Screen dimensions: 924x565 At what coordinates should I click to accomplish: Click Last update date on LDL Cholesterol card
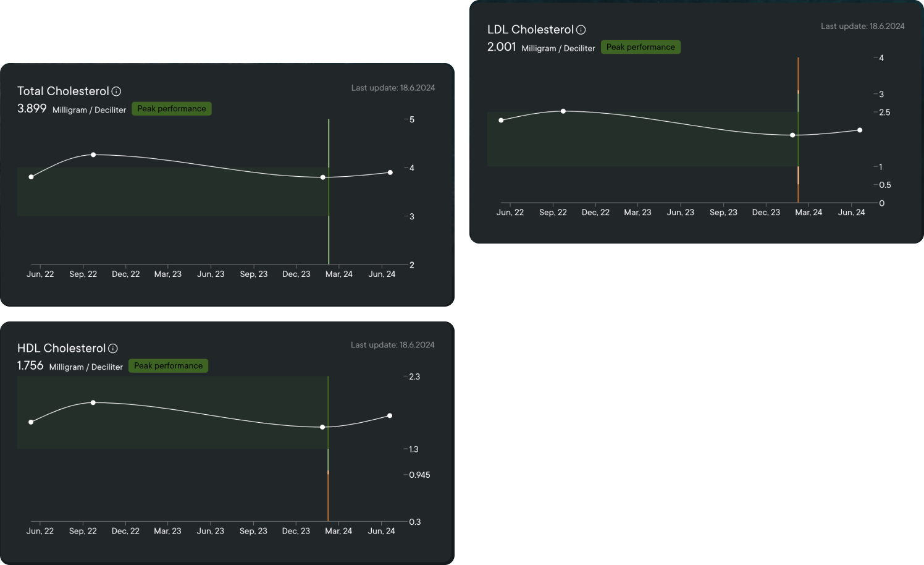pos(862,26)
